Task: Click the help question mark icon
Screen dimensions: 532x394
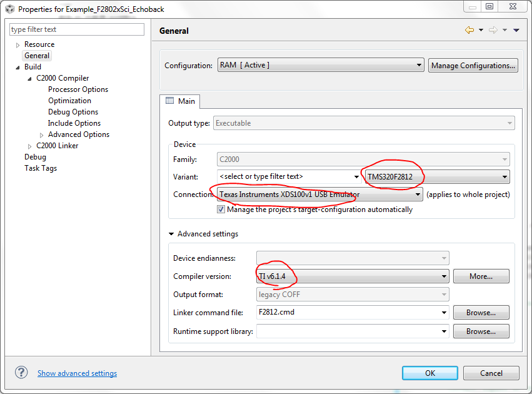Action: tap(21, 373)
